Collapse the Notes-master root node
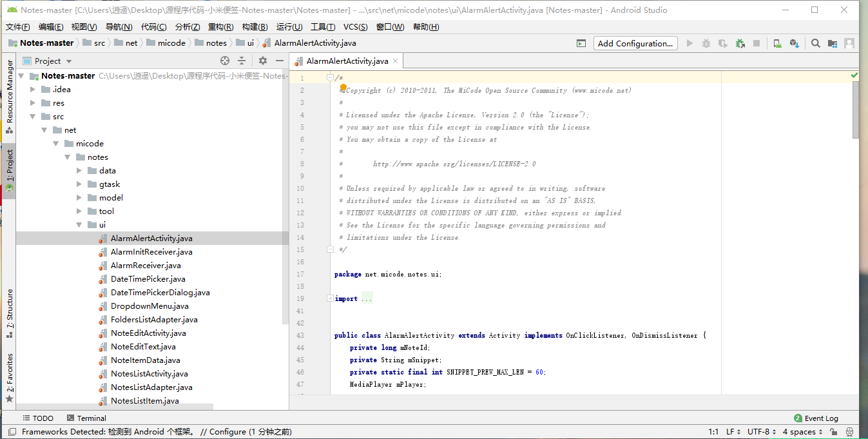This screenshot has width=868, height=439. click(21, 75)
